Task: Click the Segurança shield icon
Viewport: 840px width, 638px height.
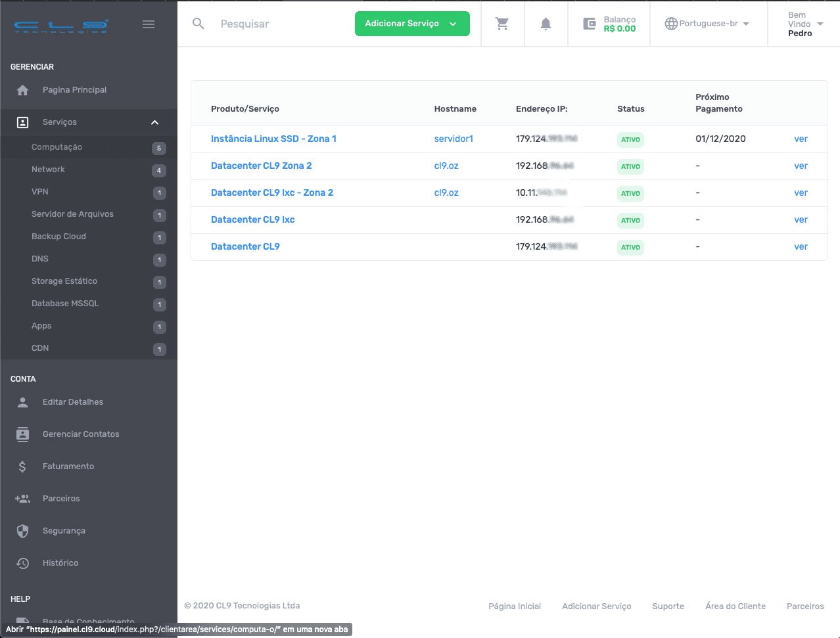Action: click(x=23, y=531)
